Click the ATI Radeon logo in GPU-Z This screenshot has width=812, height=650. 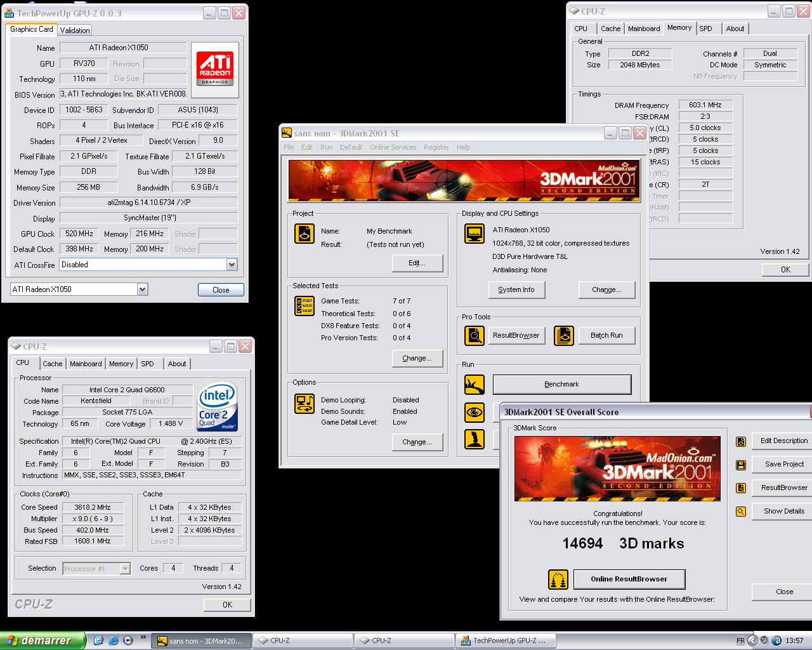click(x=215, y=69)
